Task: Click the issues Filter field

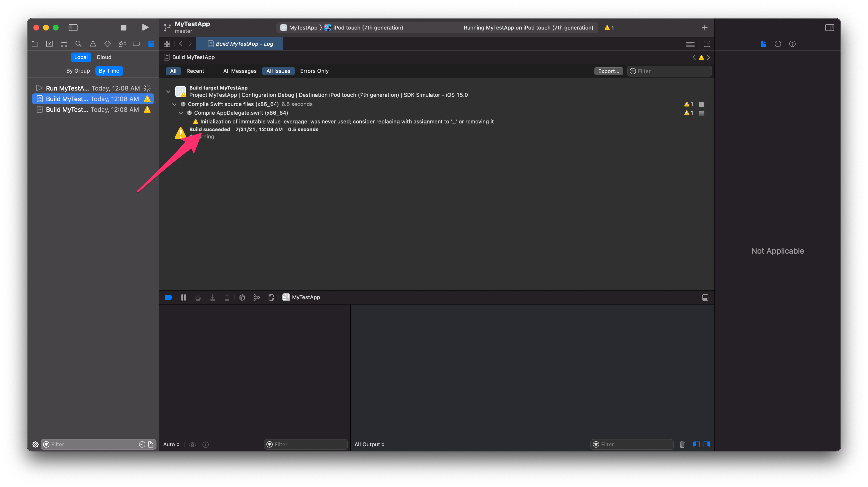Action: pos(669,71)
